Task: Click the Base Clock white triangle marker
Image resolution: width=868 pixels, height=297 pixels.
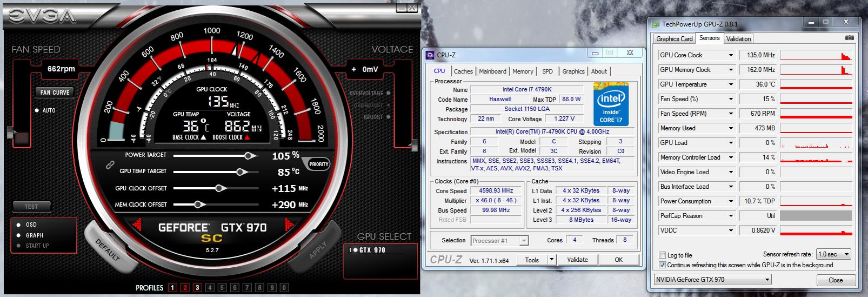Action: click(x=203, y=137)
